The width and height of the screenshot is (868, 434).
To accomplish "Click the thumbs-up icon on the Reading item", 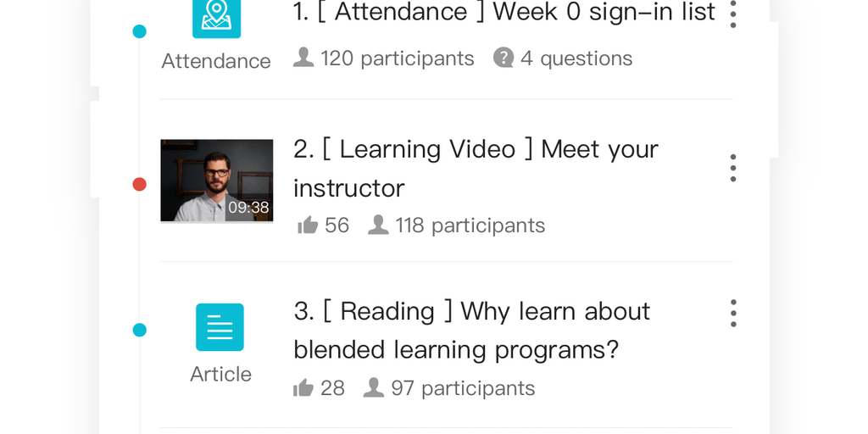I will [x=303, y=388].
